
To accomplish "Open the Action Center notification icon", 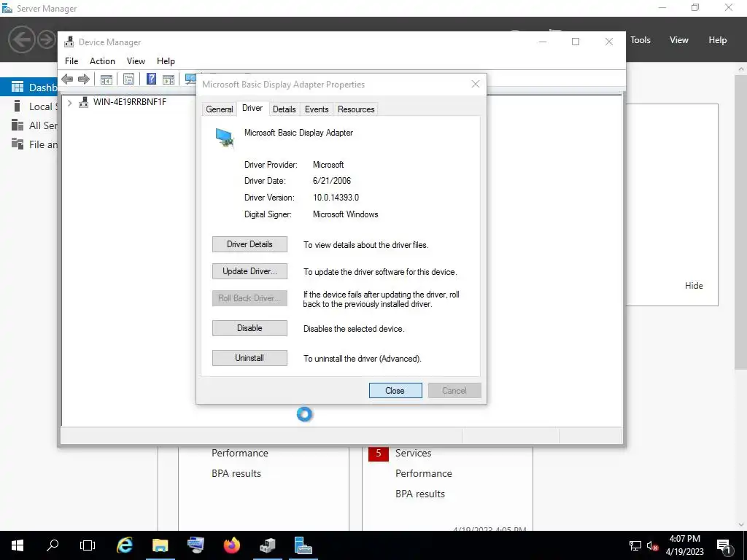I will pyautogui.click(x=724, y=547).
